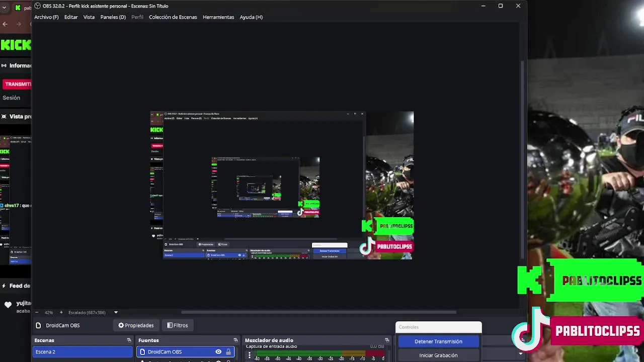Click Iniciar Grabación button
This screenshot has width=644, height=362.
[x=438, y=355]
